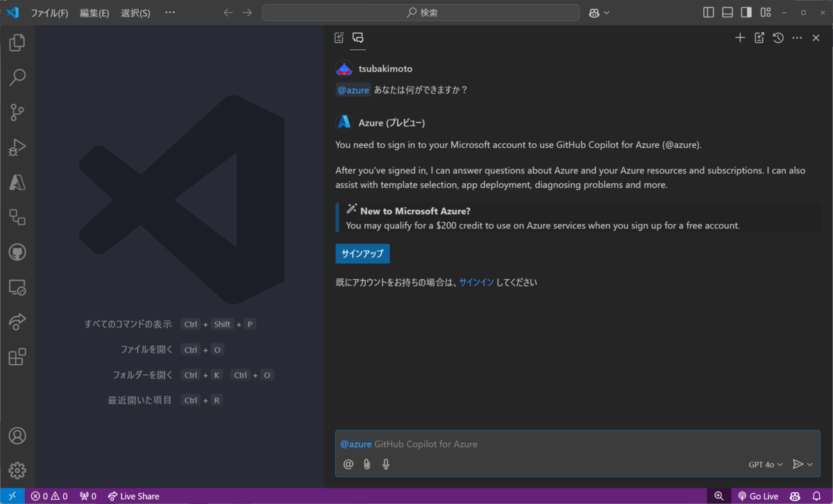Send the chat message arrow
833x504 pixels.
(798, 464)
